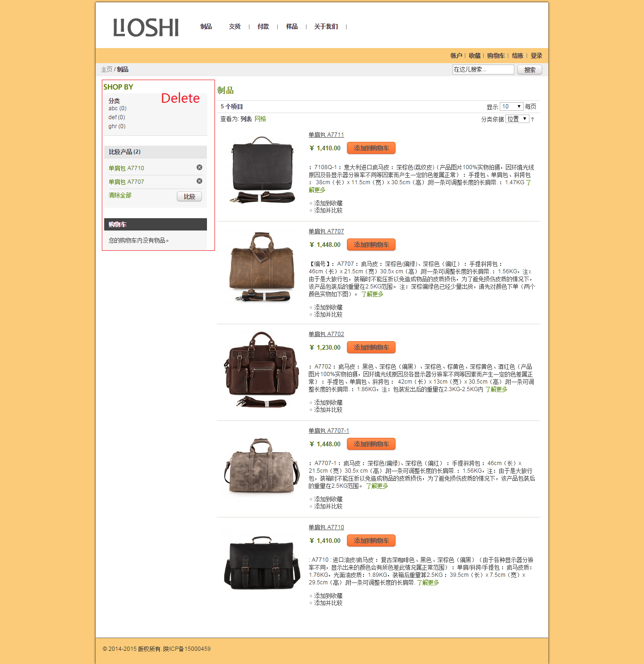
Task: Open the 主页 breadcrumb link
Action: point(107,69)
